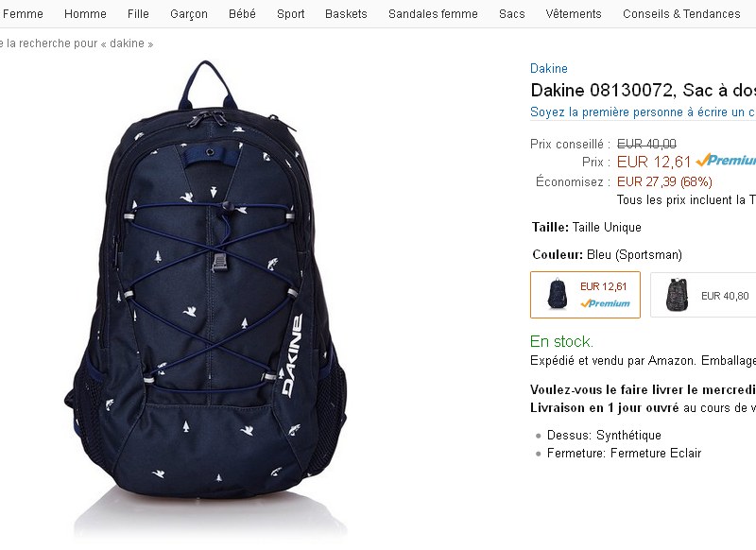Select the blue Sportsman color swatch

[x=585, y=295]
